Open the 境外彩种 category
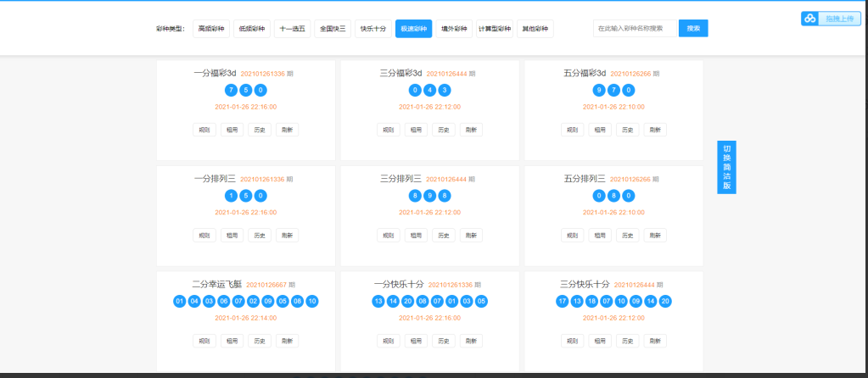This screenshot has height=378, width=868. tap(454, 29)
